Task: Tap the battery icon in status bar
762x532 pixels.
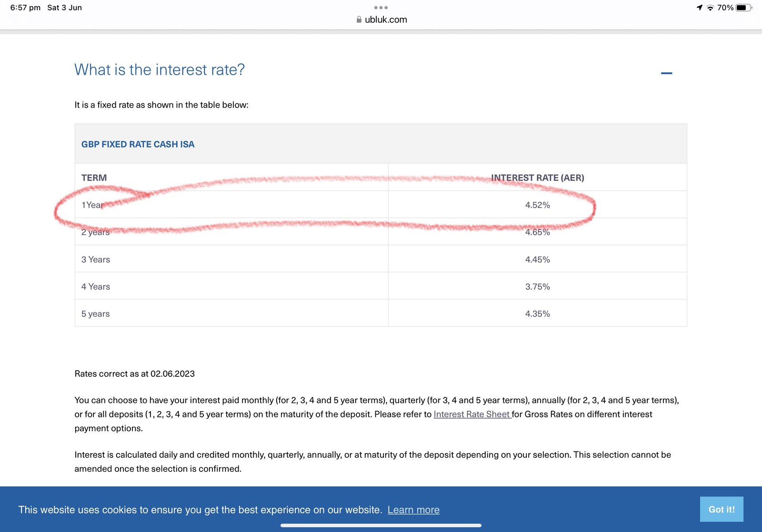Action: 743,8
